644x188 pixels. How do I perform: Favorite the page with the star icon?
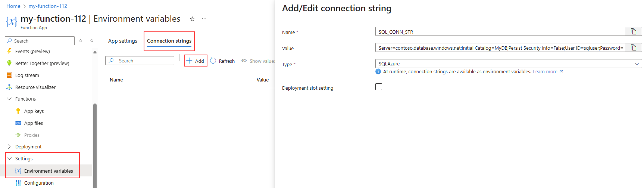pyautogui.click(x=192, y=19)
